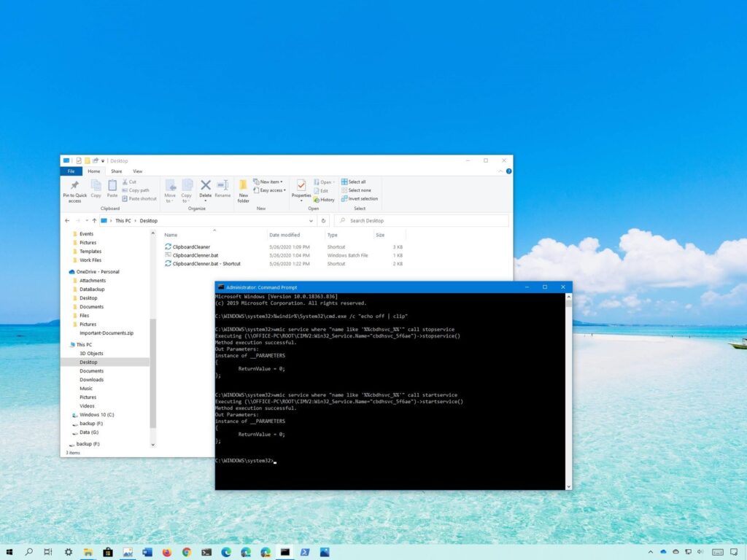Expand the Easy access dropdown
This screenshot has width=747, height=560.
[270, 190]
